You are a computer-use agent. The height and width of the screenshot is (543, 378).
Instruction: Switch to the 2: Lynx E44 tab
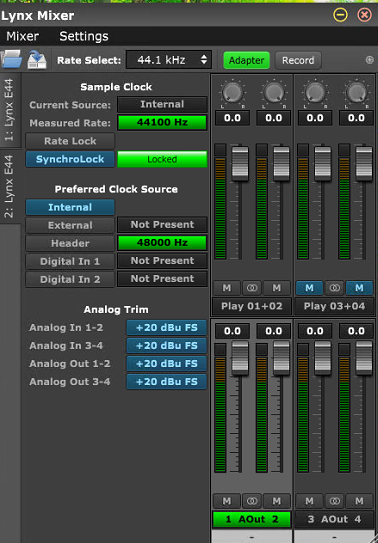[9, 186]
